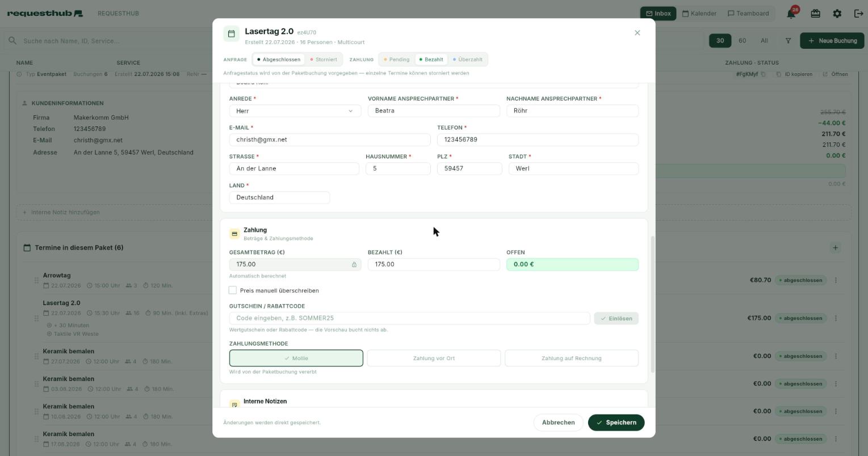868x456 pixels.
Task: Click the Hausnummer input field
Action: click(398, 168)
